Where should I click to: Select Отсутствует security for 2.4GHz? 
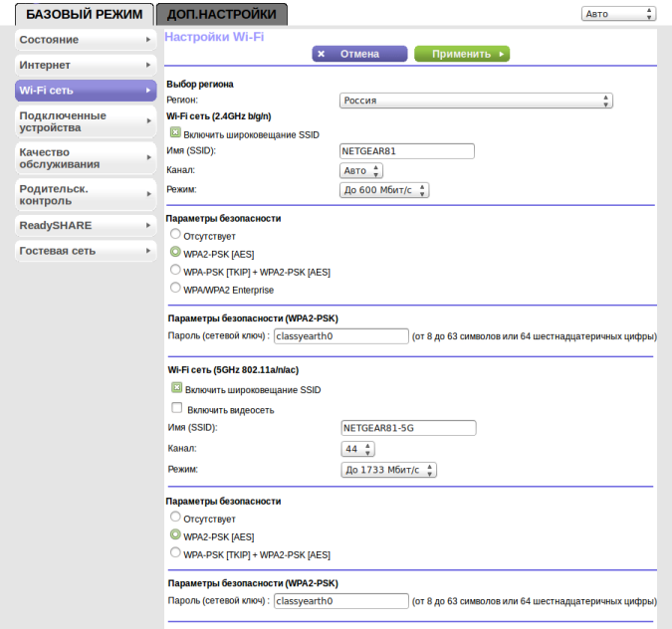[175, 234]
